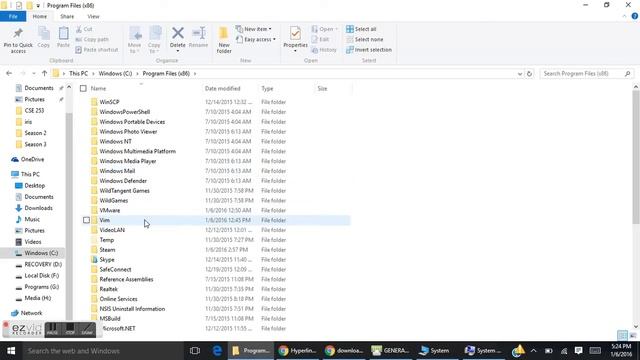This screenshot has height=360, width=640.
Task: Select the VideoLAN folder
Action: click(112, 230)
